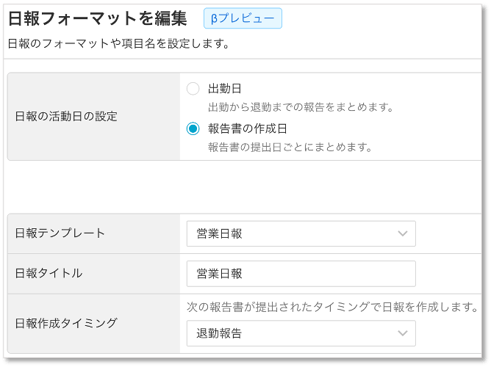Open the 退勤報告 timing dropdown

[x=301, y=333]
